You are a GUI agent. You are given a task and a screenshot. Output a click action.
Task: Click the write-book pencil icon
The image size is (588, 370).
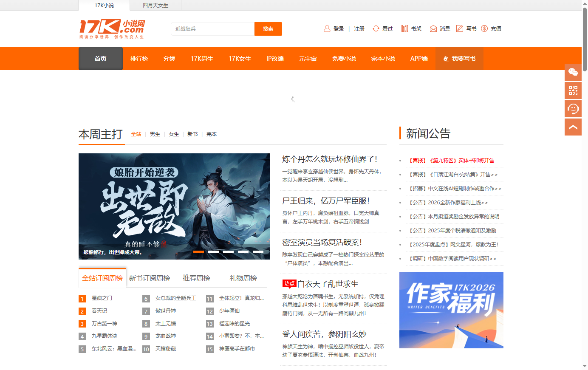pos(460,28)
